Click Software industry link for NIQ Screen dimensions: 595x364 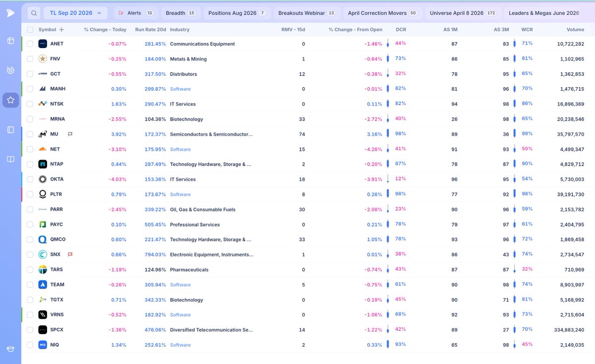click(180, 345)
